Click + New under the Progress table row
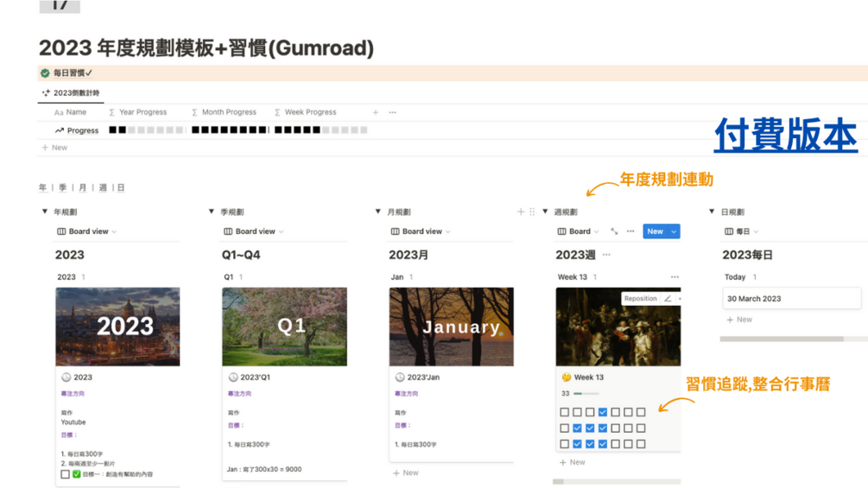 coord(54,148)
